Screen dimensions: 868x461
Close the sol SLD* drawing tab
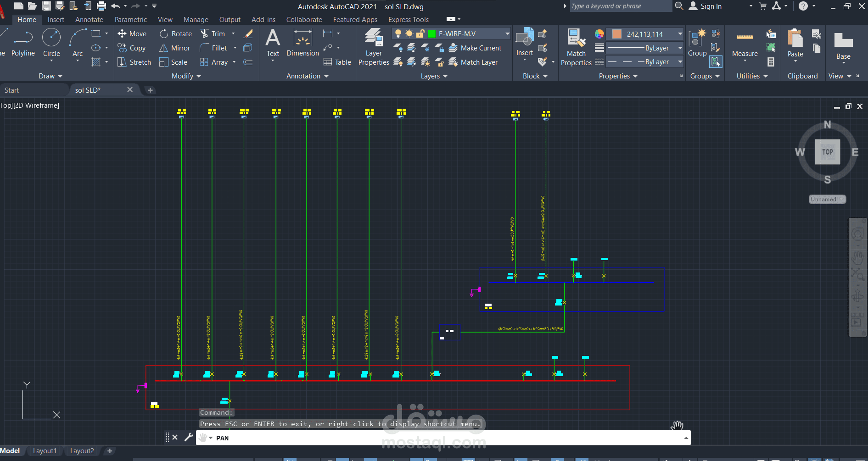pos(130,89)
